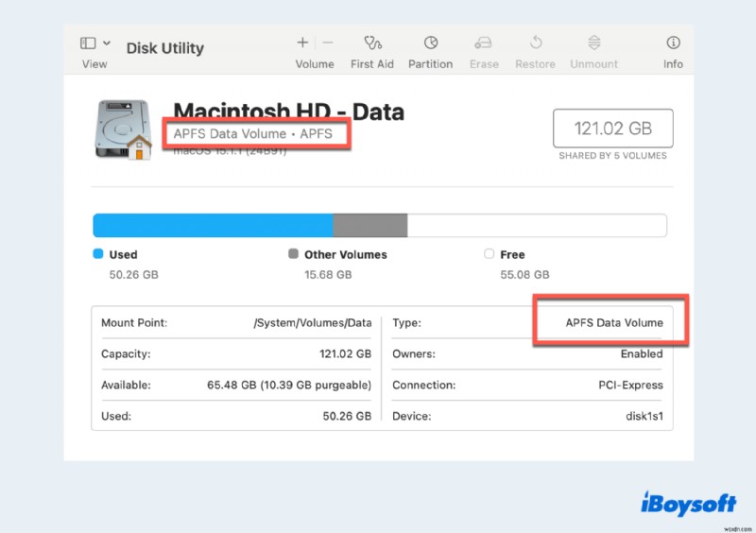This screenshot has height=533, width=756.
Task: Click the Device 'disk1s1' value
Action: coord(644,416)
